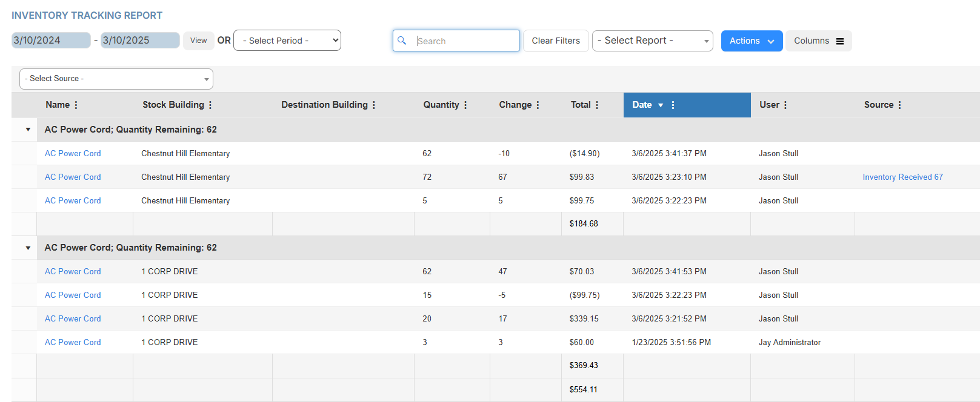This screenshot has height=402, width=980.
Task: Click the Clear Filters button
Action: coord(556,41)
